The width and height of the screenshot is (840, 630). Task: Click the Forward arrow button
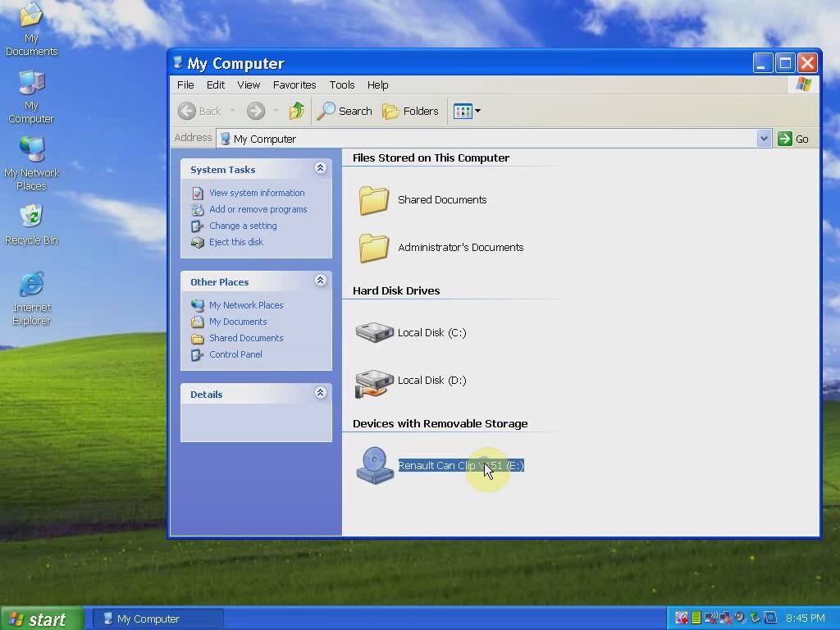tap(256, 111)
